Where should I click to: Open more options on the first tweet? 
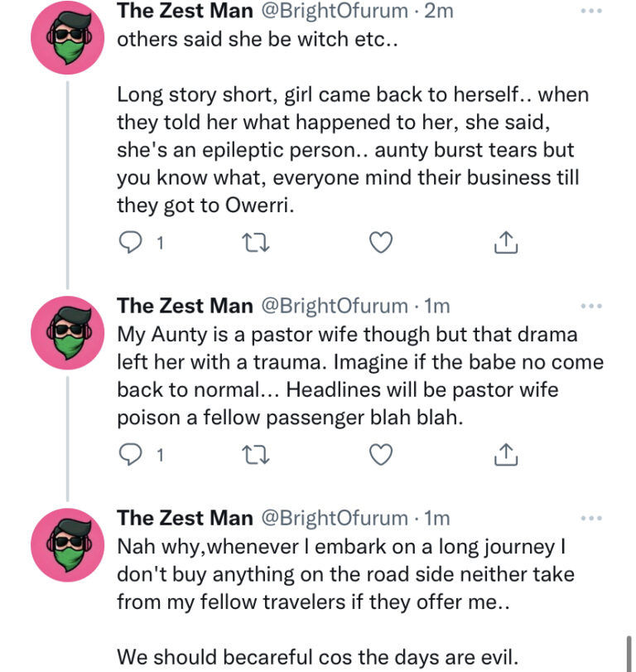[x=591, y=12]
